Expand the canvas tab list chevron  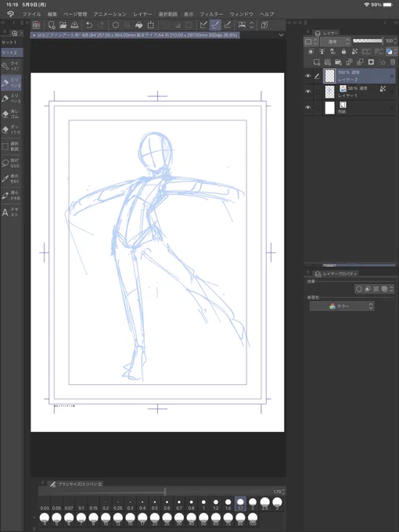click(x=282, y=35)
